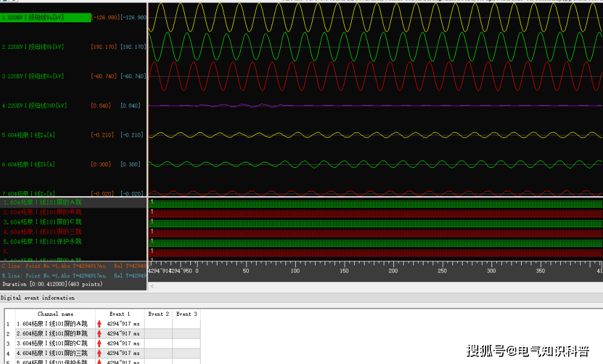Viewport: 603px width, 364px height.
Task: Click the orange C line cursor info text
Action: coord(74,266)
